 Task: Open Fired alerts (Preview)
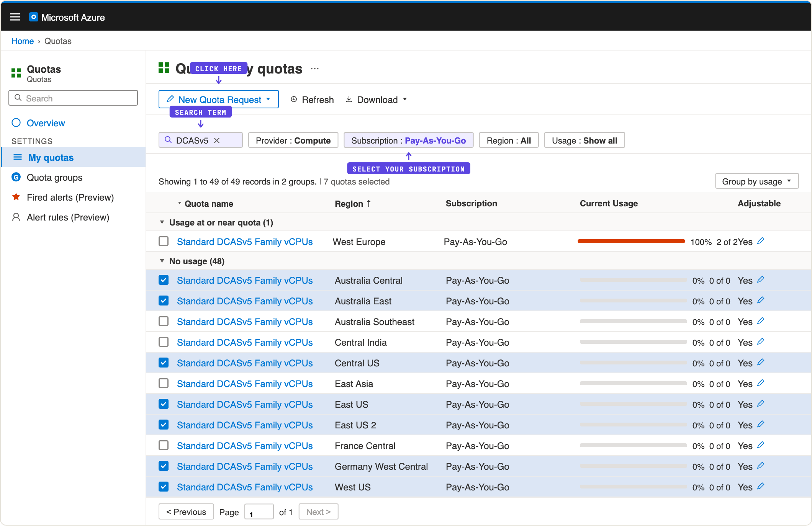pyautogui.click(x=70, y=198)
